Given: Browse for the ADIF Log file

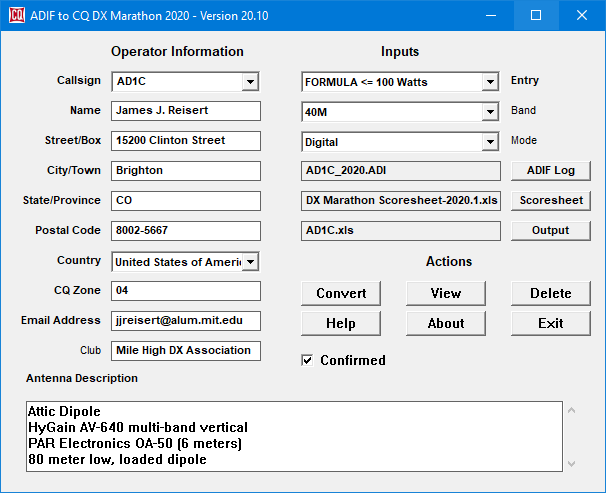Looking at the screenshot, I should click(550, 171).
